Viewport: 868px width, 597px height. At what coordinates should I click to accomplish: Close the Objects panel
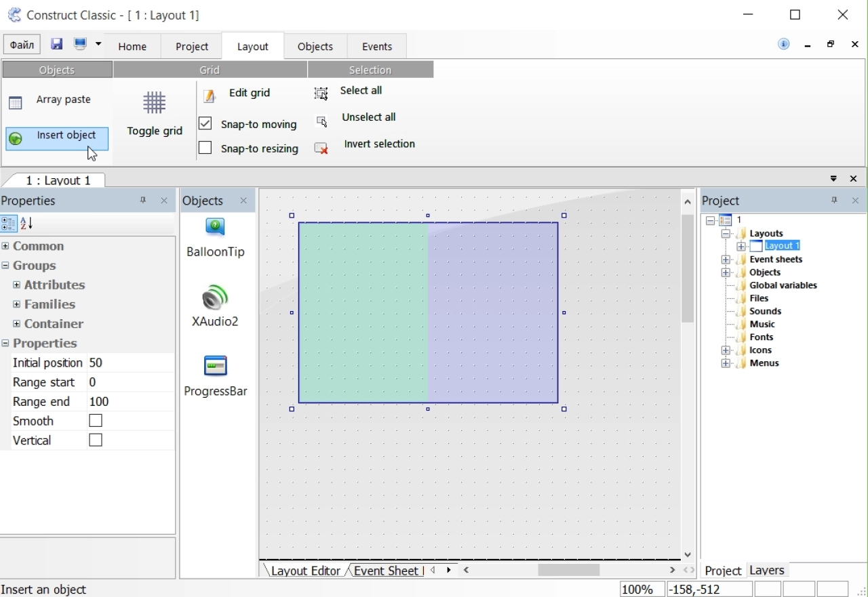pos(244,201)
